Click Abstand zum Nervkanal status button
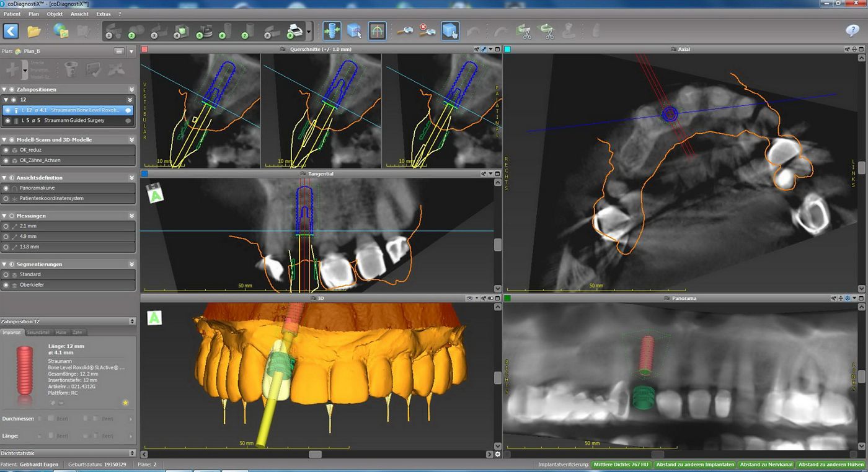The width and height of the screenshot is (868, 472). coord(766,465)
